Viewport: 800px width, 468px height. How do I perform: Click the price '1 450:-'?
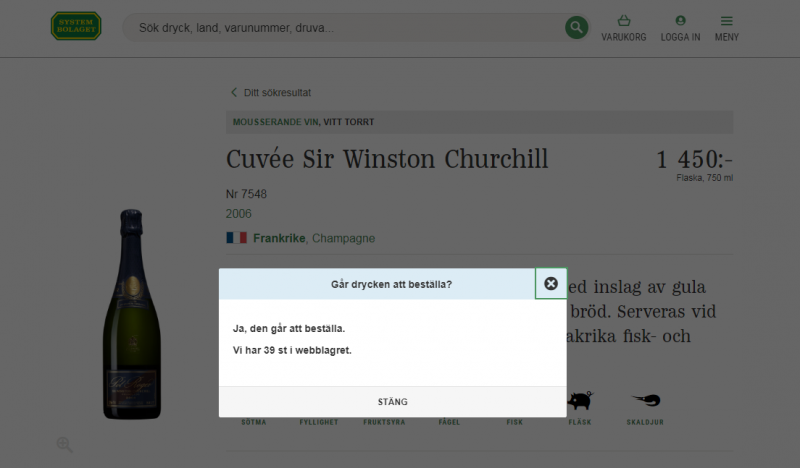click(x=694, y=159)
